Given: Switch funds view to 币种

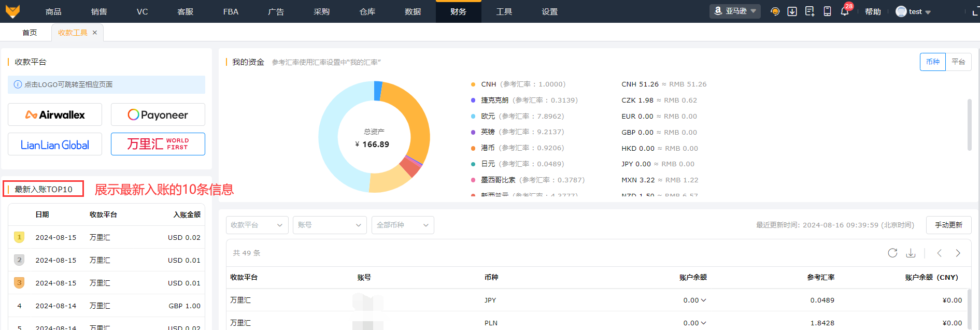Looking at the screenshot, I should 933,62.
